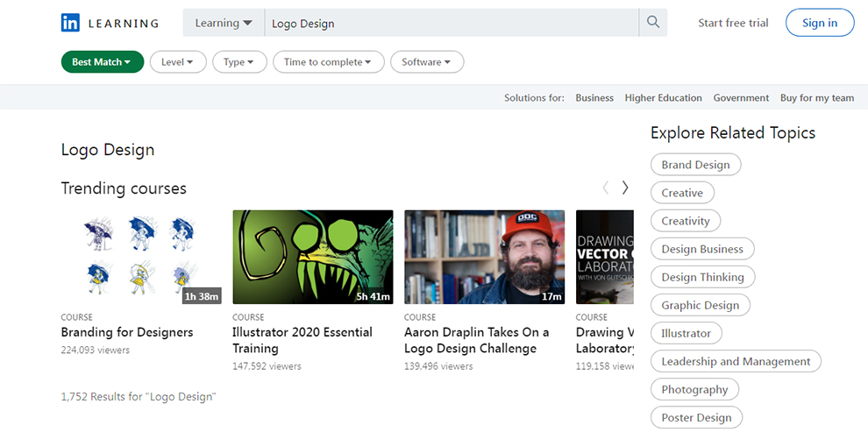Open the Learning search scope dropdown
The image size is (868, 432).
tap(224, 23)
